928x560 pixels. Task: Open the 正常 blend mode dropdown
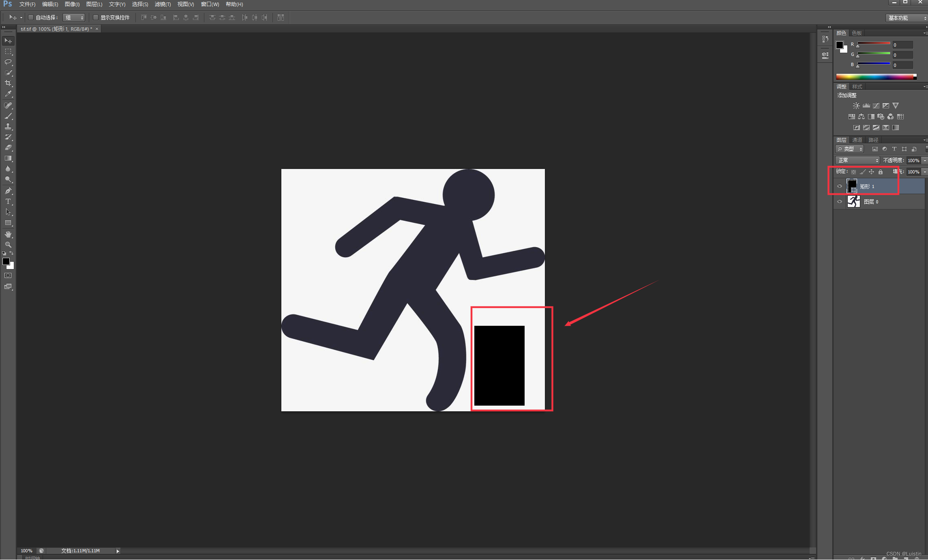pos(857,160)
